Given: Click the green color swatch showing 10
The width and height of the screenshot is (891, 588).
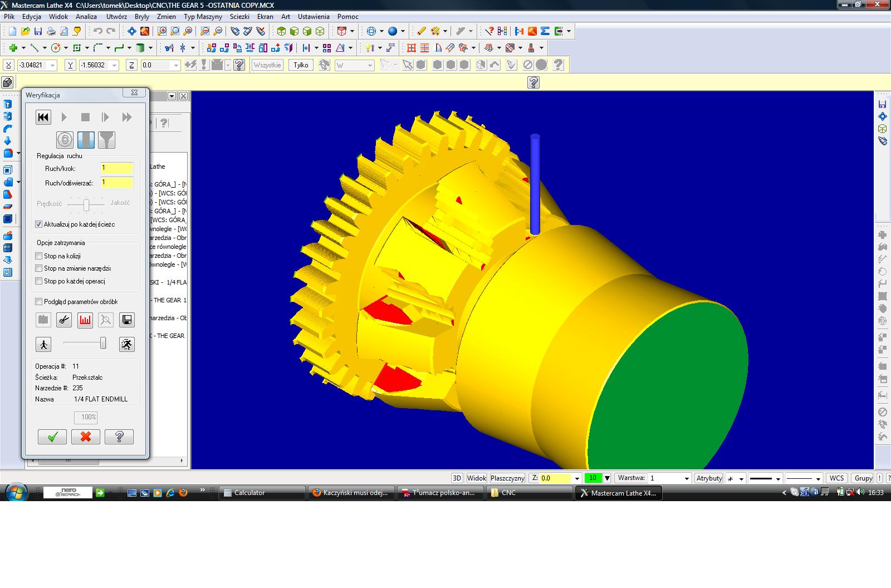Looking at the screenshot, I should point(593,478).
